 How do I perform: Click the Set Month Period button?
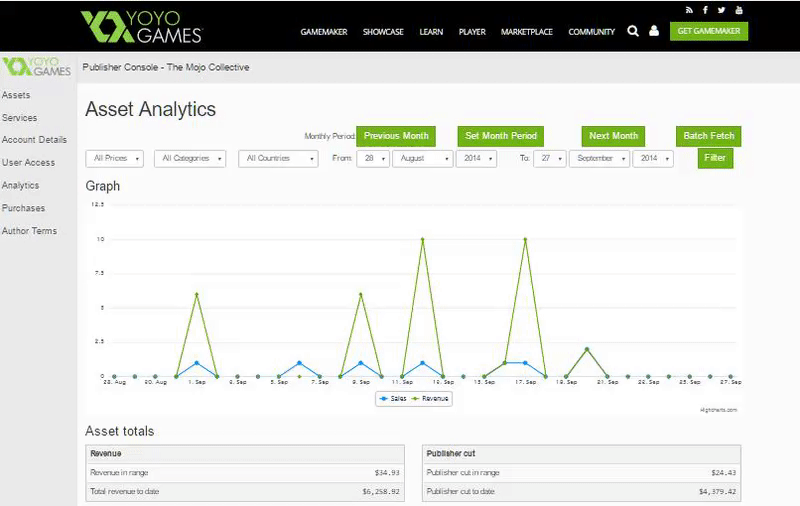(501, 136)
